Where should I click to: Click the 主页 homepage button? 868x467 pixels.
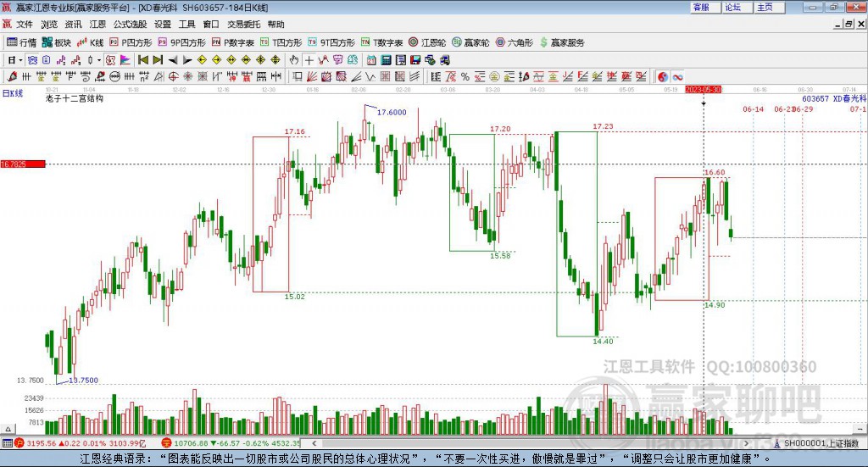770,7
